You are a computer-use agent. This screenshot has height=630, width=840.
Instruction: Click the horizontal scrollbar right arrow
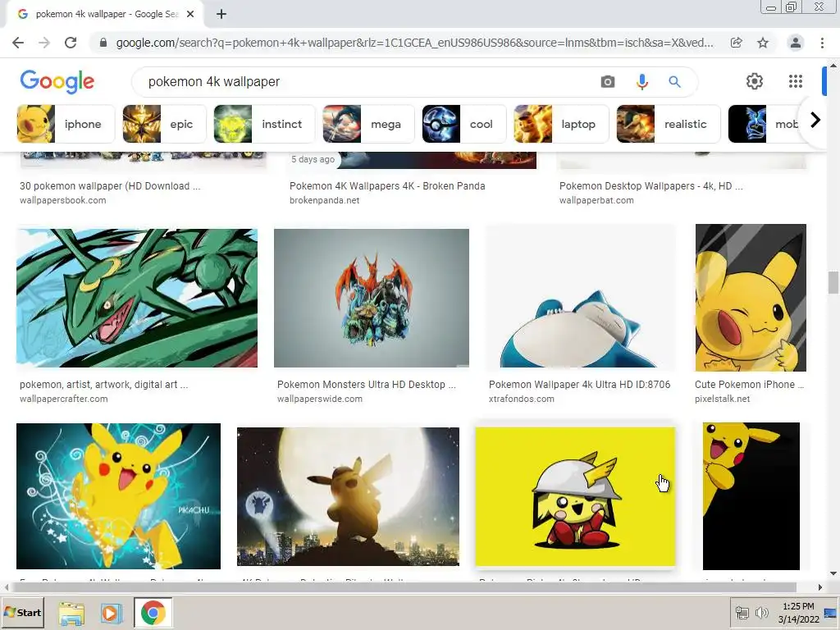[819, 587]
